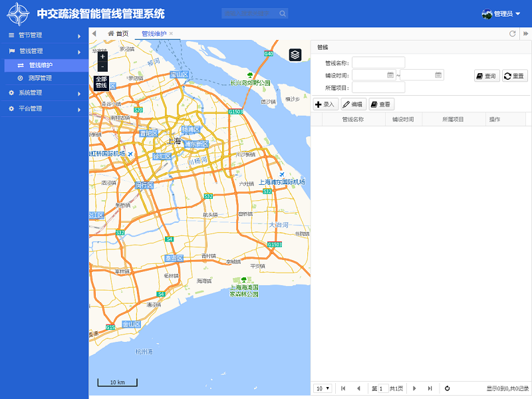The height and width of the screenshot is (399, 532).
Task: Go to the last page of results
Action: click(430, 388)
